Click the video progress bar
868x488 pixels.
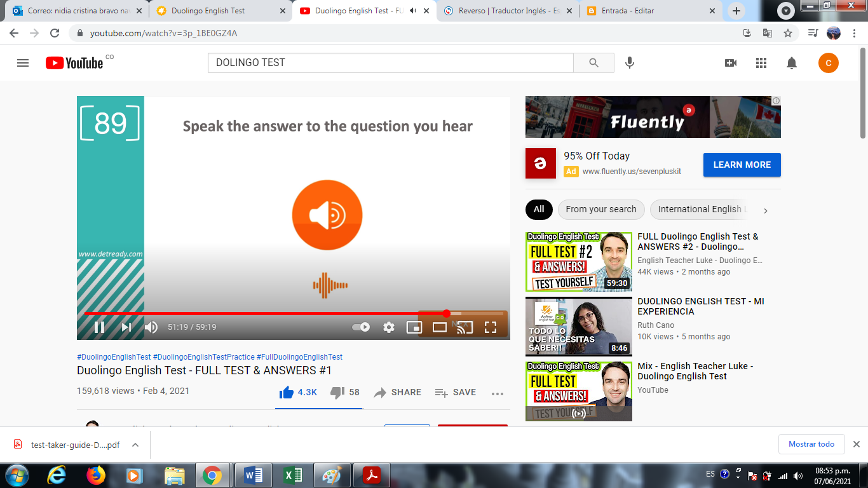tap(294, 313)
